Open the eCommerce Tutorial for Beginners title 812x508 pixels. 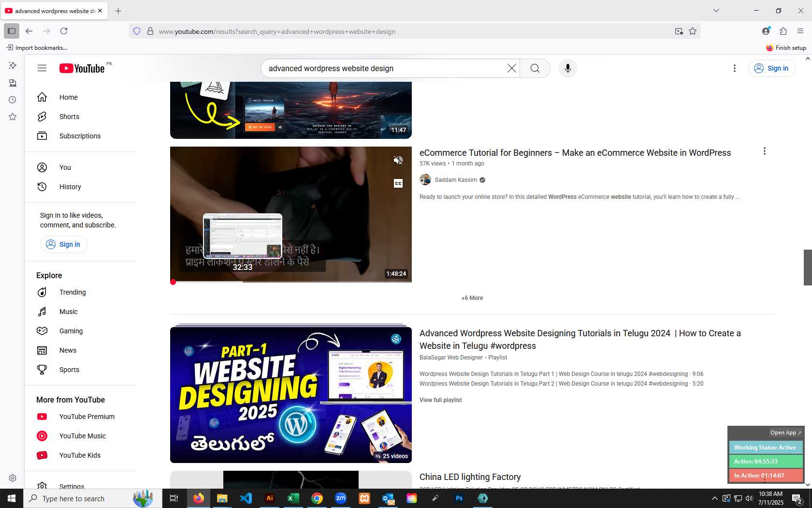point(575,153)
